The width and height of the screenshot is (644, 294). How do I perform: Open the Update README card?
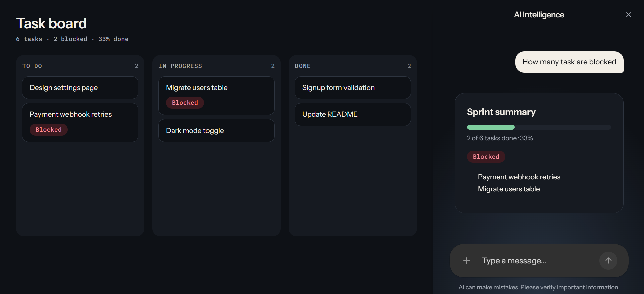point(353,114)
